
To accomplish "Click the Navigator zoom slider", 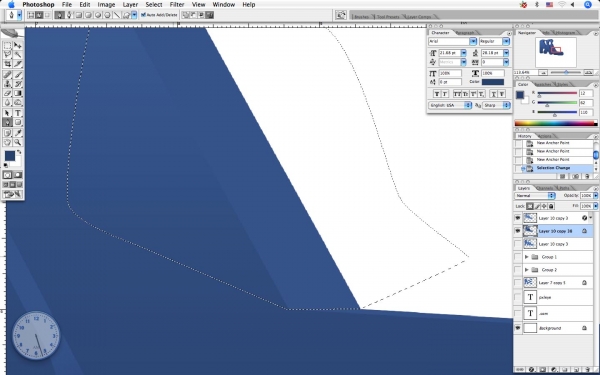I will point(566,72).
